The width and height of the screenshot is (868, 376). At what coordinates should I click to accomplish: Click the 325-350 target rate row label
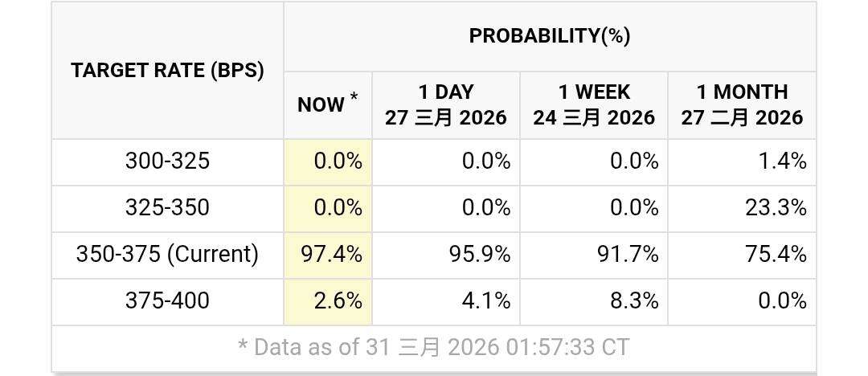pyautogui.click(x=167, y=208)
